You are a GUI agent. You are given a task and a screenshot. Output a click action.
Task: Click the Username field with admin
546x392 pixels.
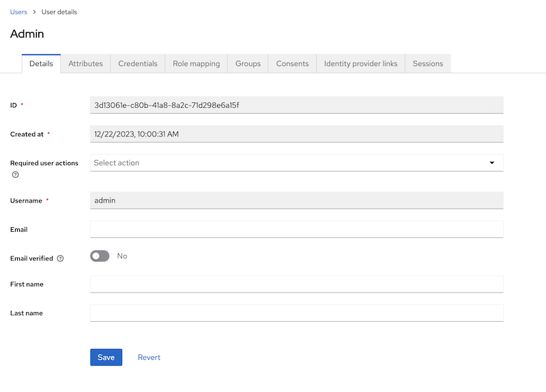click(x=297, y=200)
